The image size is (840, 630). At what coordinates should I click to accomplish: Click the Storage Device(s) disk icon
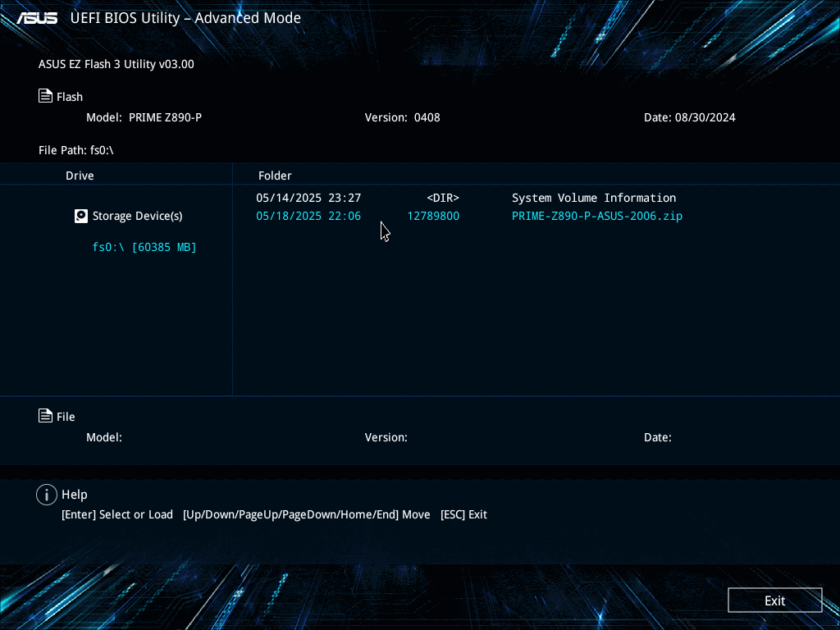(81, 216)
